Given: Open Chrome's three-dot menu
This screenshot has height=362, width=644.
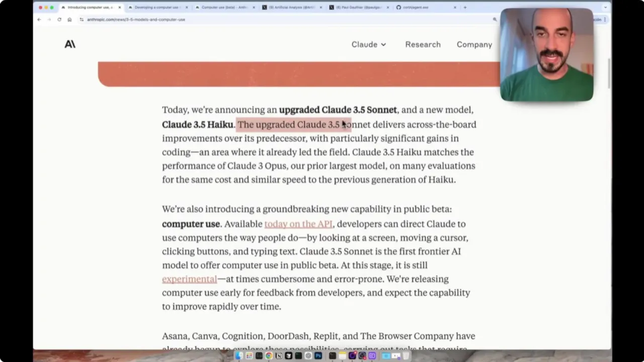Looking at the screenshot, I should [605, 20].
